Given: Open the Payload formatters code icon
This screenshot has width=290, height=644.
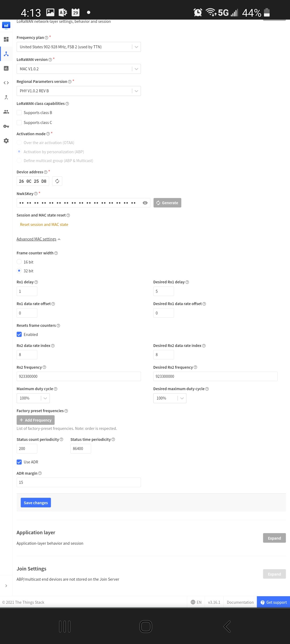Looking at the screenshot, I should pos(6,83).
